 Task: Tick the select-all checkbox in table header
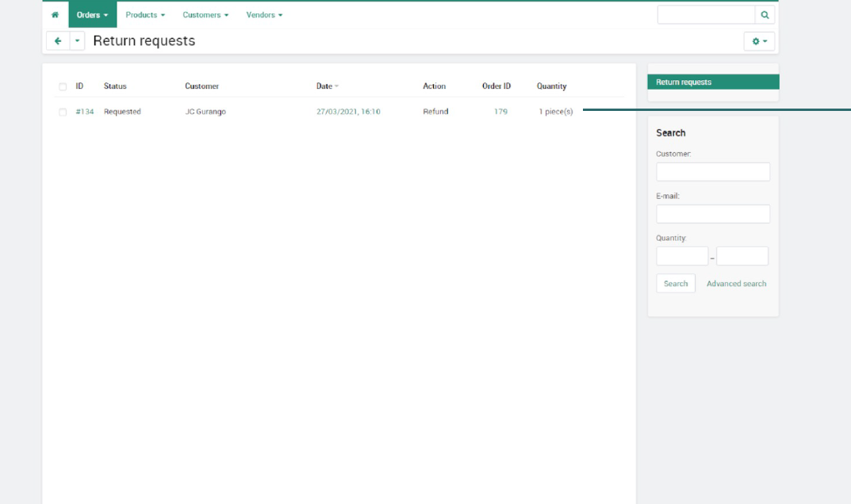(x=63, y=87)
